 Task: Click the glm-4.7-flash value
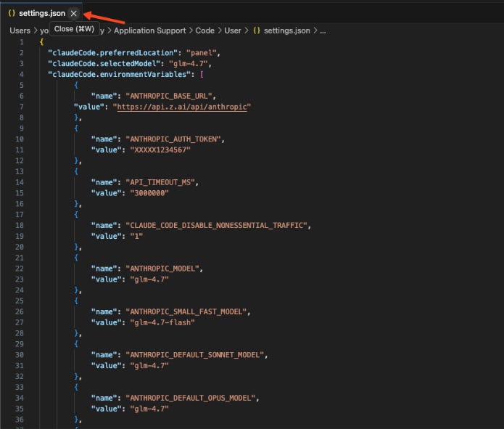coord(162,322)
